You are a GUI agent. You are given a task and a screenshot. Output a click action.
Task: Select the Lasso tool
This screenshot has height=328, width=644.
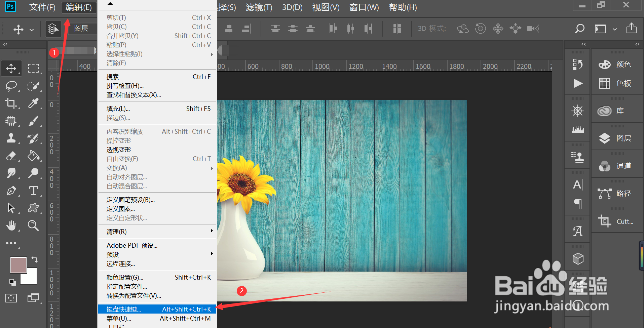tap(11, 86)
